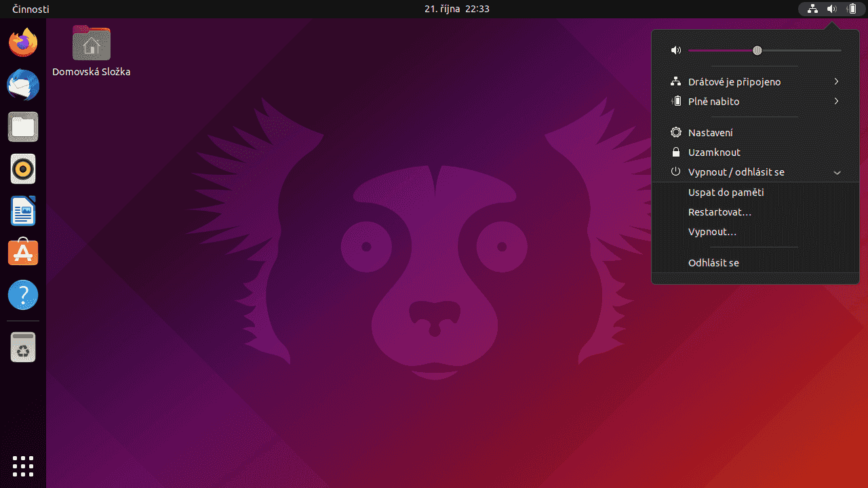
Task: Launch Firefox from the dock
Action: [x=23, y=42]
